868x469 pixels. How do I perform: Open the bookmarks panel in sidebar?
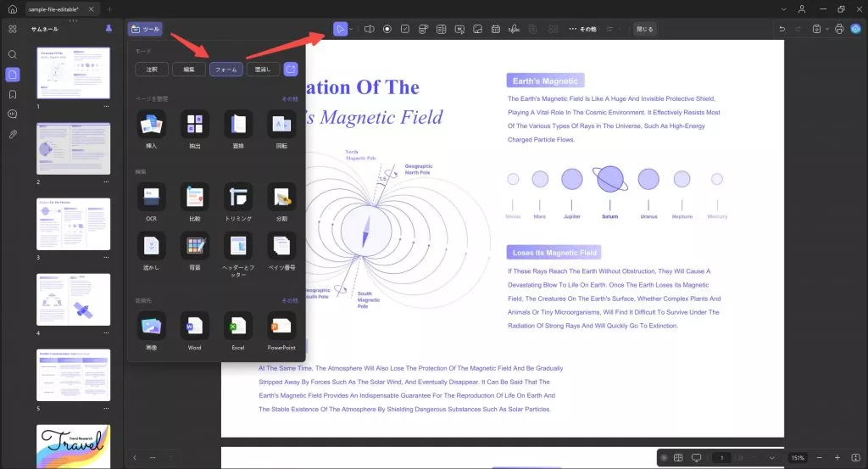pos(12,94)
